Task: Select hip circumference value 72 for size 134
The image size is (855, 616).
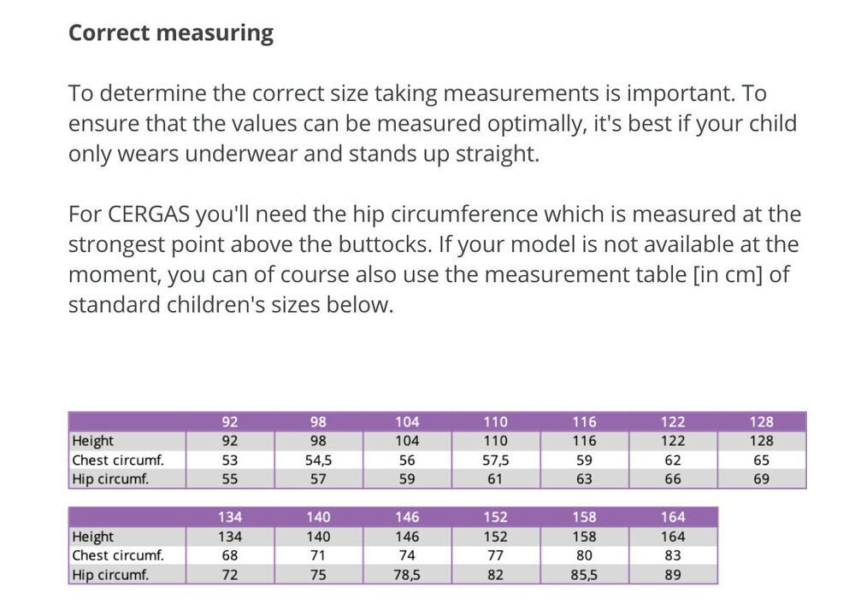Action: click(230, 575)
